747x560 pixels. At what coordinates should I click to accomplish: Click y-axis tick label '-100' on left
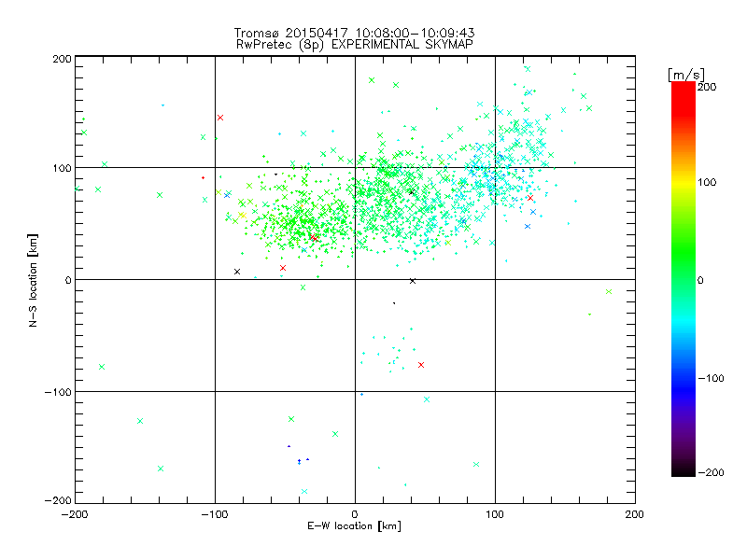58,392
